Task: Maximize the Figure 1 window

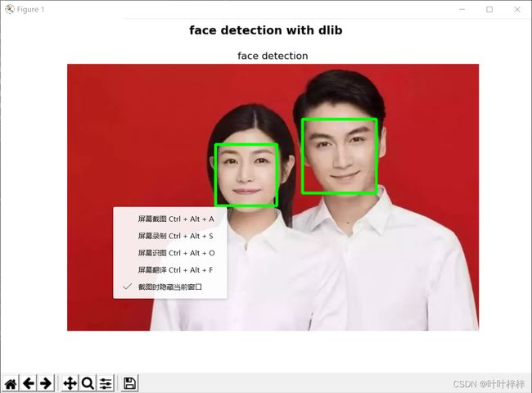Action: point(489,9)
